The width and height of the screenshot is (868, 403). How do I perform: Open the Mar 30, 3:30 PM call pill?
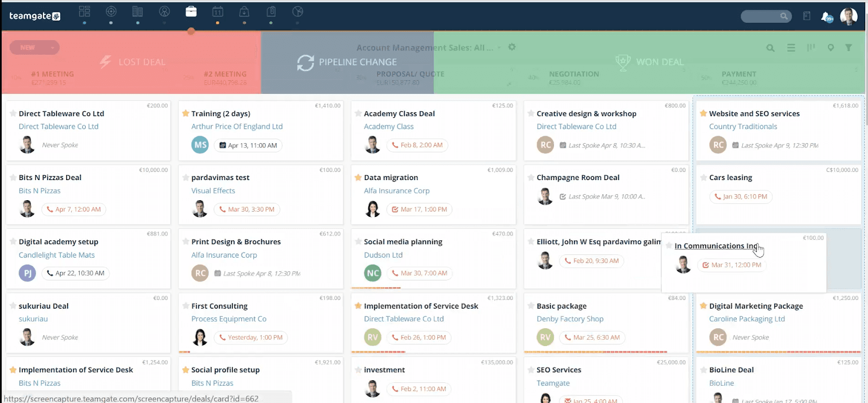246,209
